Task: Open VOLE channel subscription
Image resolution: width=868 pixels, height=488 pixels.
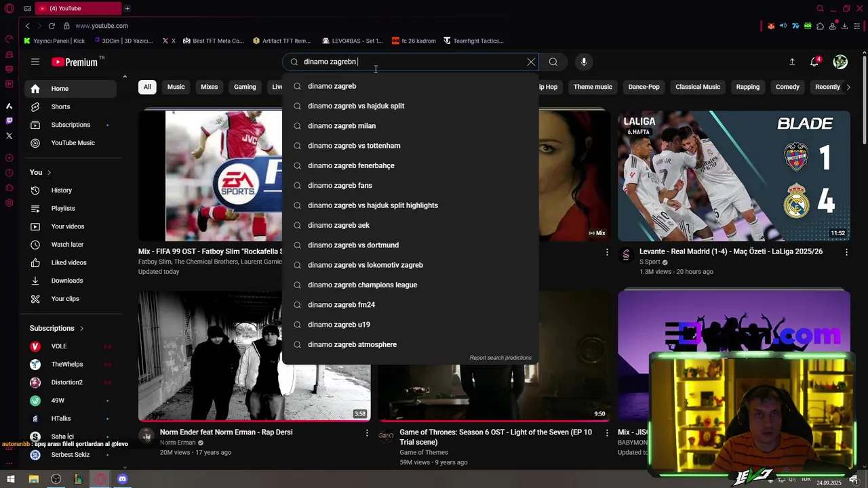Action: coord(71,346)
